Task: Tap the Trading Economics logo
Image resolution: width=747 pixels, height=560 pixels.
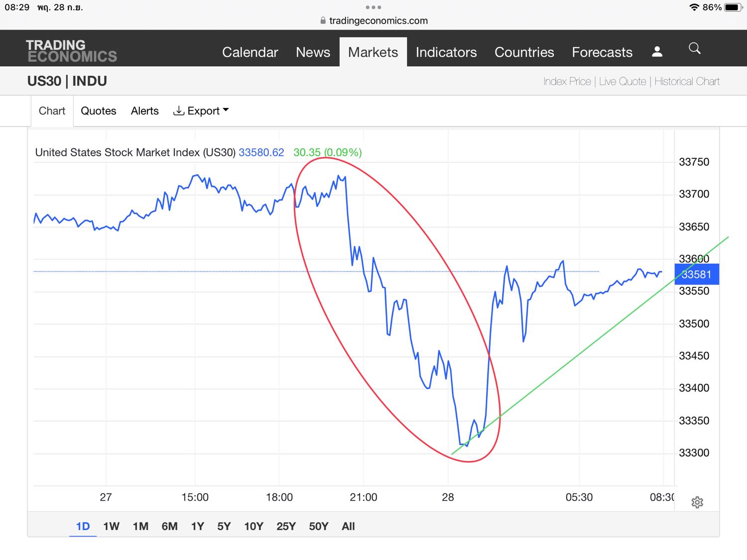Action: 72,51
